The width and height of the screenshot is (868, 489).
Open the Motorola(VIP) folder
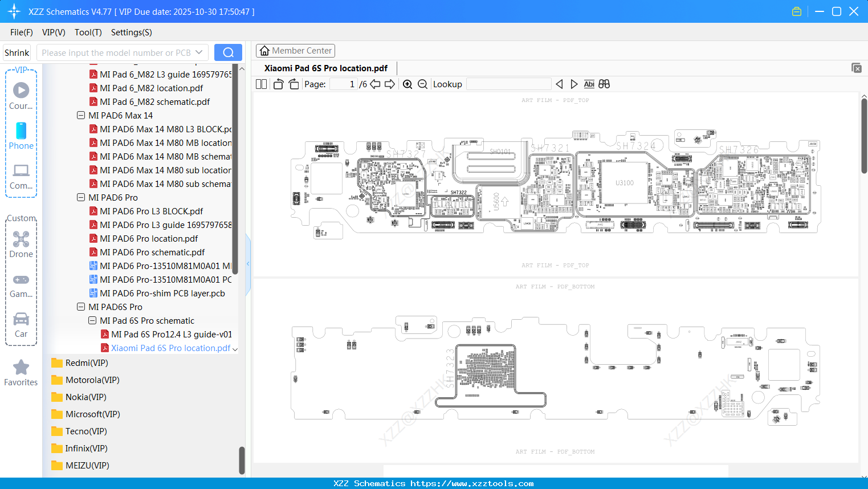click(x=85, y=380)
